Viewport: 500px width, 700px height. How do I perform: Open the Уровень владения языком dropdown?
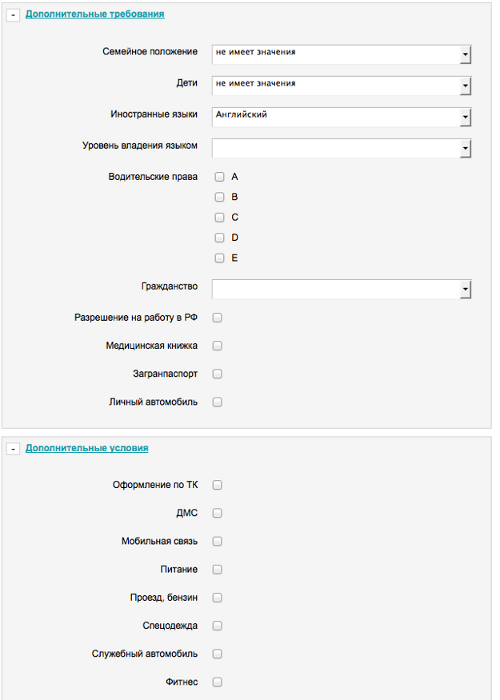click(342, 148)
